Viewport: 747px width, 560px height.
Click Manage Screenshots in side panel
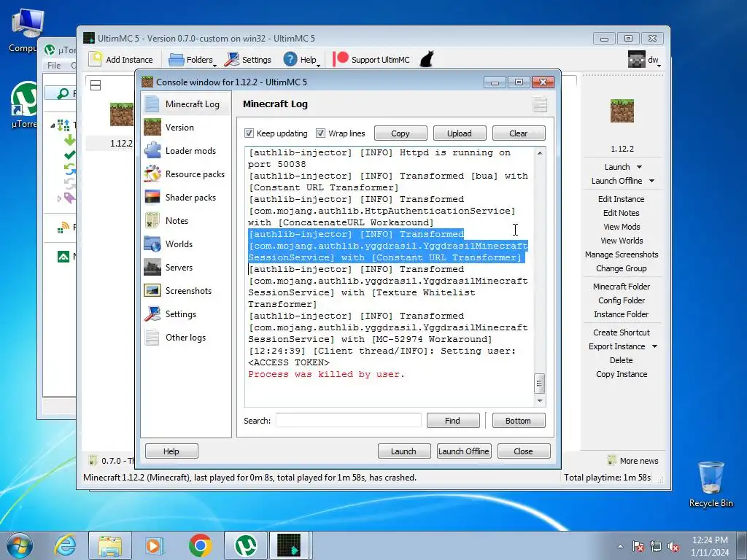(622, 254)
